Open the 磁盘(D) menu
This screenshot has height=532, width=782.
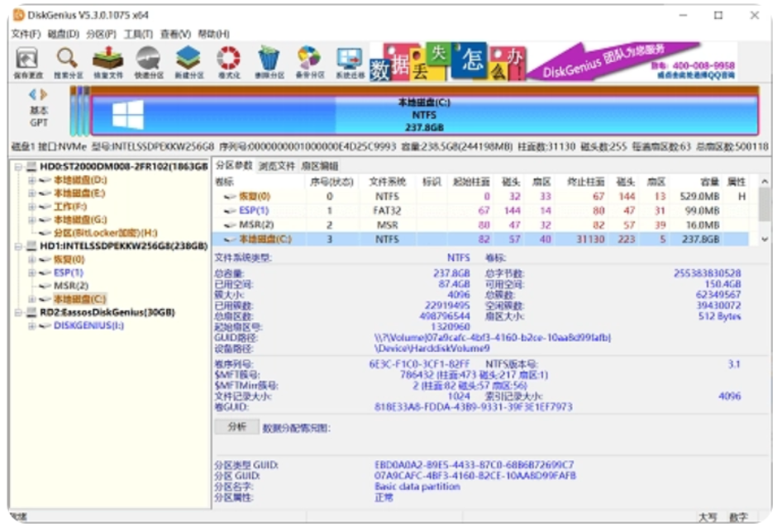(x=64, y=34)
